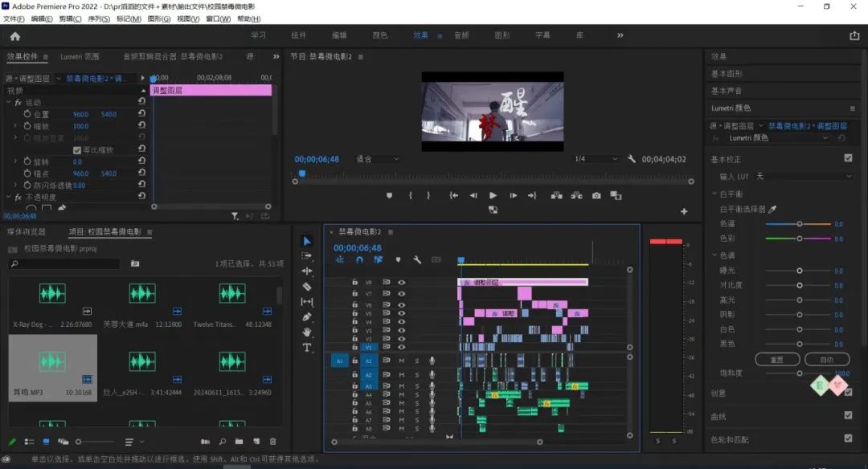This screenshot has height=469, width=868.
Task: Switch to the 颜色 workspace tab
Action: [x=379, y=35]
